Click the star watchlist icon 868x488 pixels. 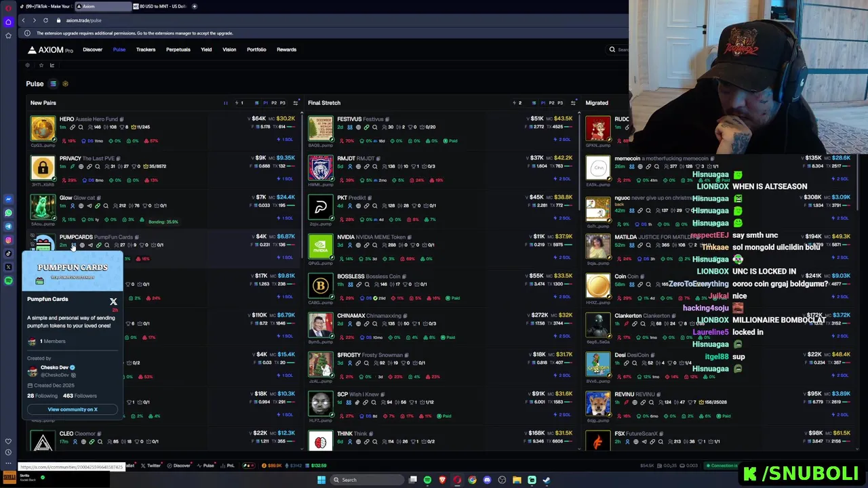41,65
